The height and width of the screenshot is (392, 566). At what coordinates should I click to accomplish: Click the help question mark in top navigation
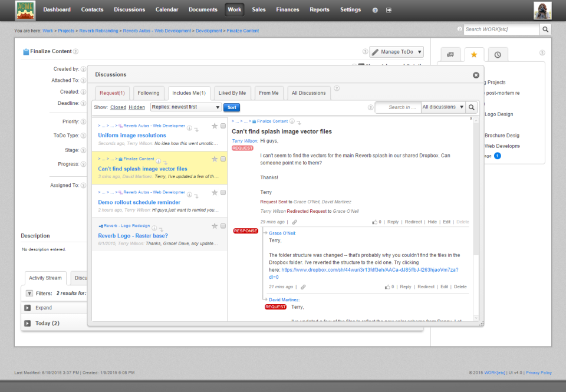(374, 10)
